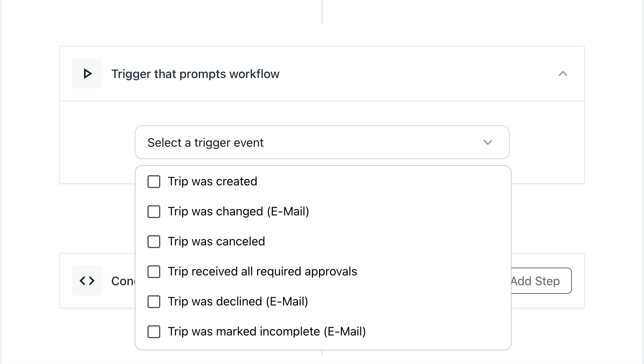This screenshot has height=364, width=644.
Task: Click the "Trip was marked incomplete (E-Mail)" text
Action: [266, 332]
